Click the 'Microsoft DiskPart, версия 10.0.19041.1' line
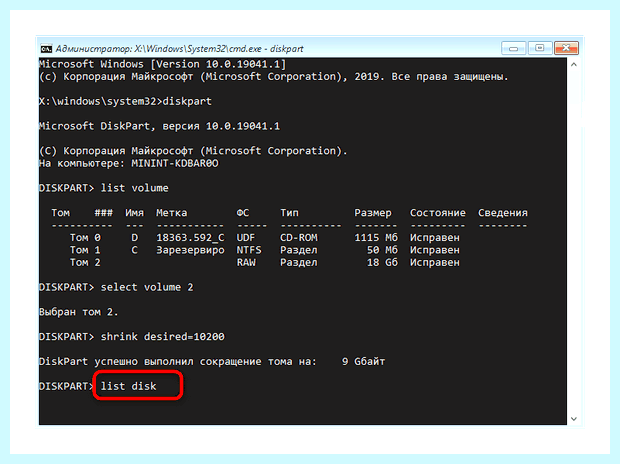Screen dimensions: 620x464 click(159, 126)
